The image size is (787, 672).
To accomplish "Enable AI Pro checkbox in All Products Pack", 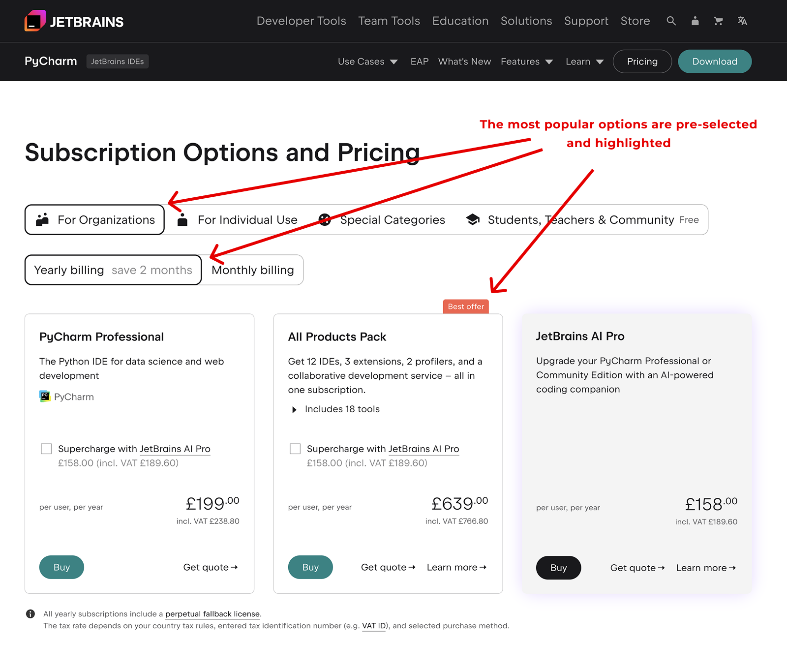I will pyautogui.click(x=295, y=449).
